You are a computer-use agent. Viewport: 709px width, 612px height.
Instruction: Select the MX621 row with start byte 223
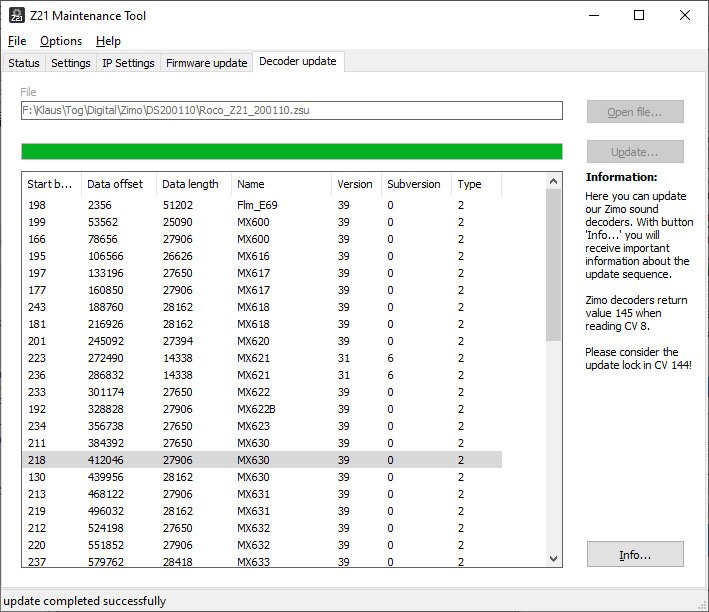(262, 358)
